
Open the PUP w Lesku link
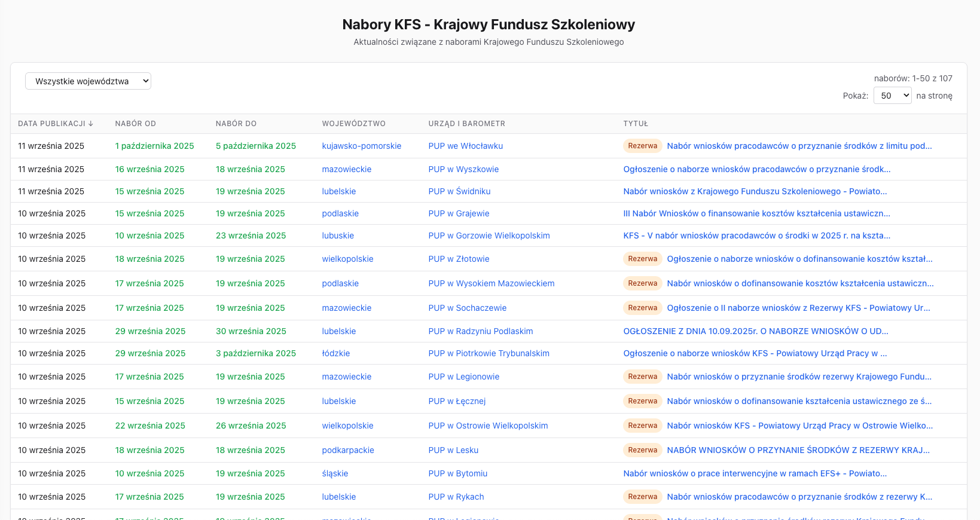pyautogui.click(x=454, y=450)
